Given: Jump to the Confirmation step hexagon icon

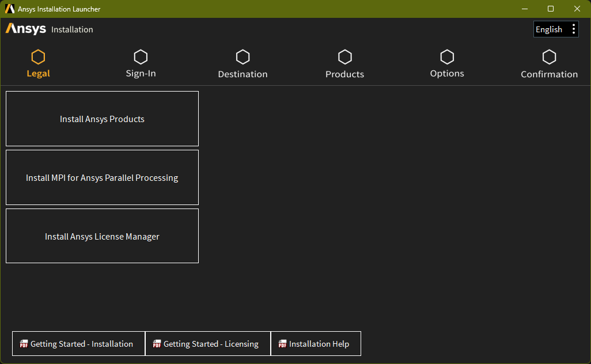Looking at the screenshot, I should point(549,57).
